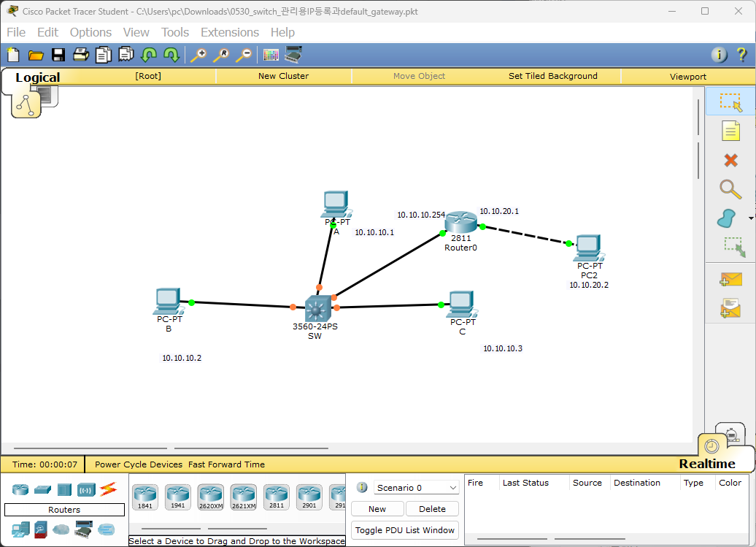Open the Tools menu
This screenshot has width=756, height=547.
click(175, 32)
